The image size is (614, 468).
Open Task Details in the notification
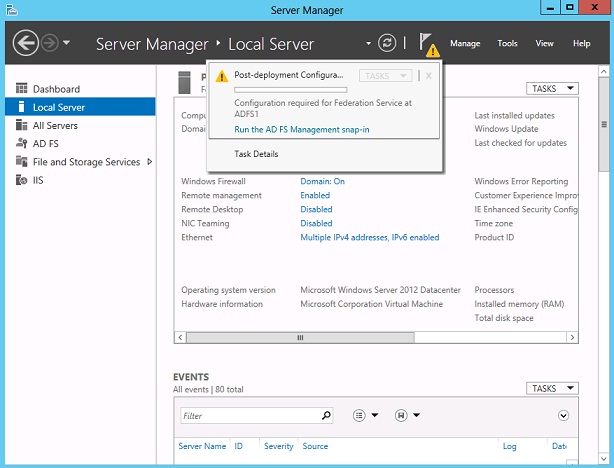[x=256, y=154]
